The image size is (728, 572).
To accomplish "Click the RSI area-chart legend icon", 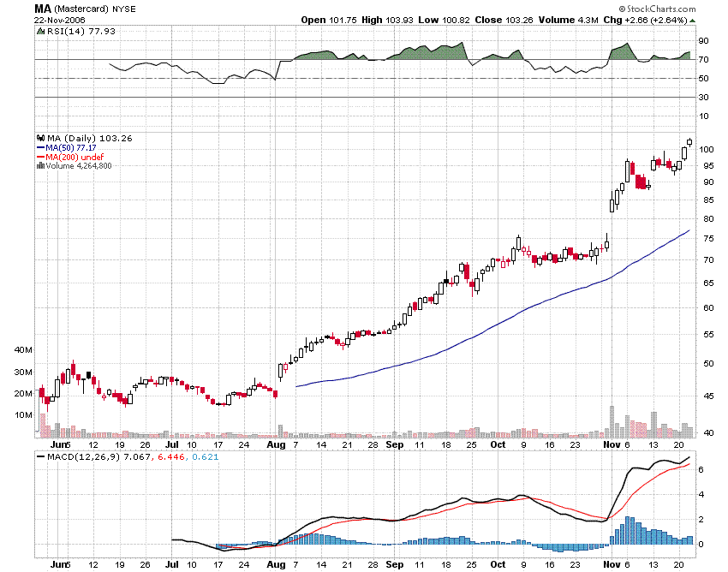I will (41, 31).
